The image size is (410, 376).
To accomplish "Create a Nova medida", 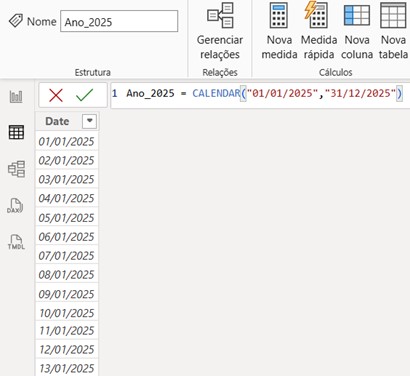I will click(x=279, y=31).
